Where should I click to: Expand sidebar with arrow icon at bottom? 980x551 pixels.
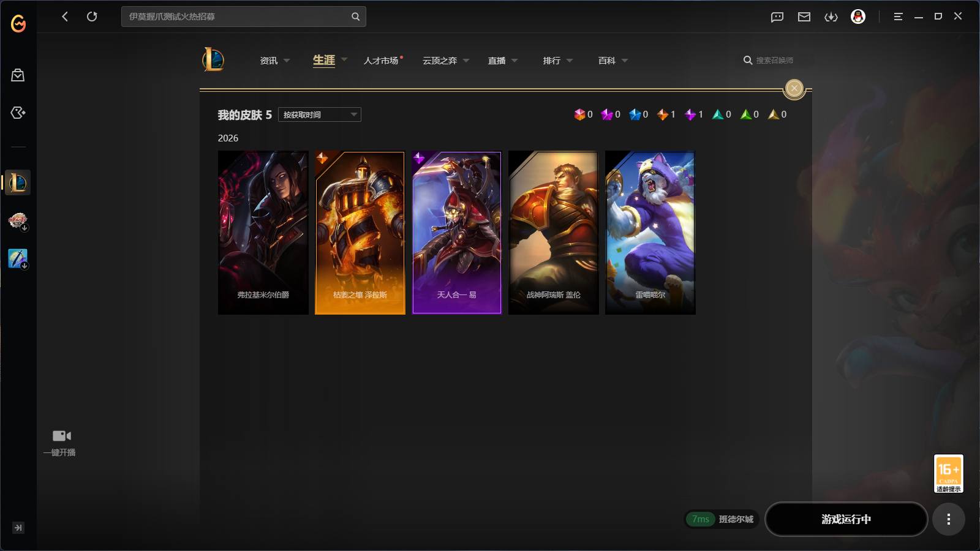click(x=18, y=528)
